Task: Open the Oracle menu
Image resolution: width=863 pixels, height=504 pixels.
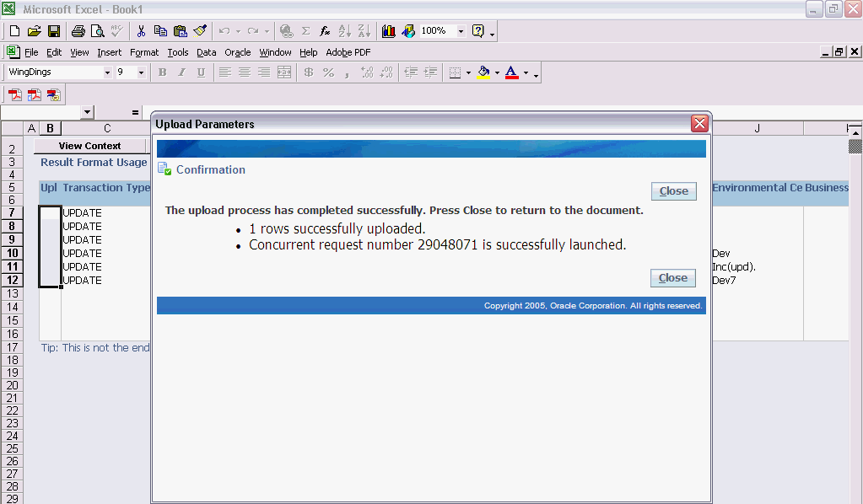Action: pyautogui.click(x=237, y=52)
